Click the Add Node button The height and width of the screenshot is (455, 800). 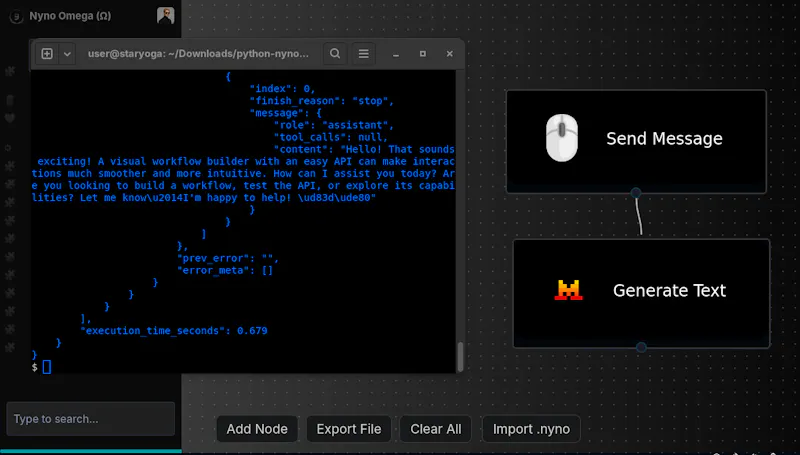click(x=257, y=429)
